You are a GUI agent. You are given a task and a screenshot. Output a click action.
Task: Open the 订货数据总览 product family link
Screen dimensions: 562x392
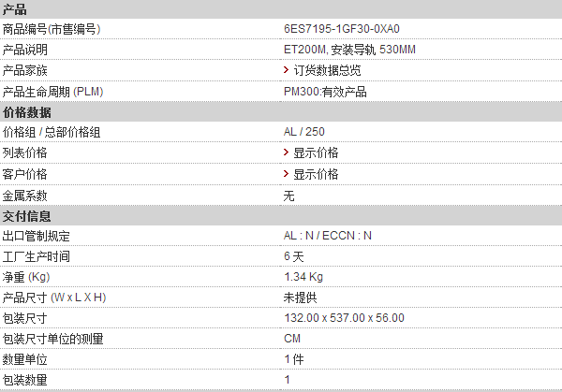pyautogui.click(x=327, y=70)
